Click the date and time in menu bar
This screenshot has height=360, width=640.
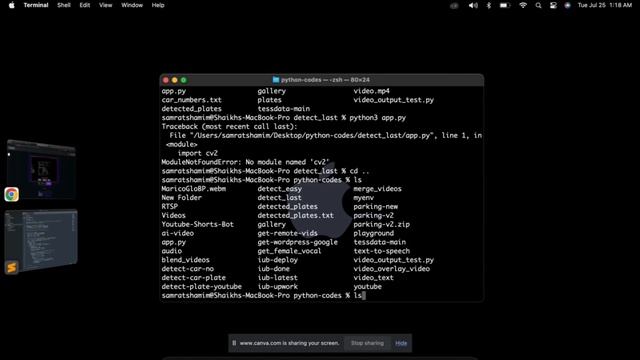(x=604, y=5)
